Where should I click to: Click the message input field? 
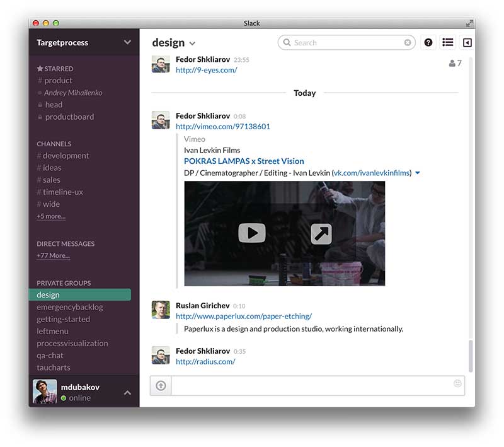pyautogui.click(x=312, y=385)
